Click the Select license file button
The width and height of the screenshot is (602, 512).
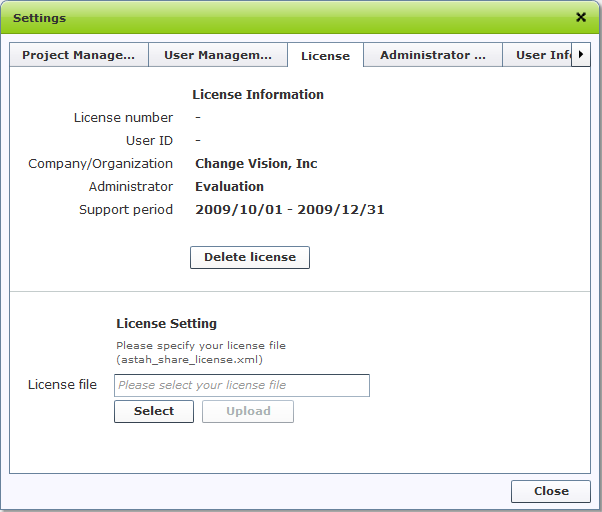154,411
